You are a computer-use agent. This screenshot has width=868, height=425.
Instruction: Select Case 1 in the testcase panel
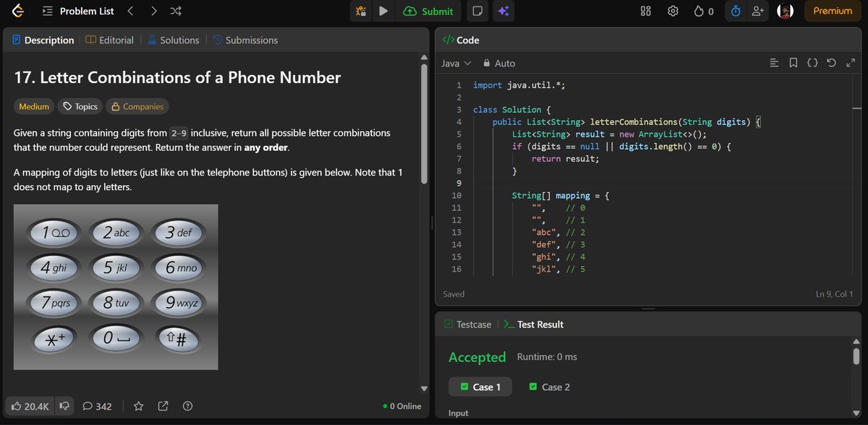(480, 387)
